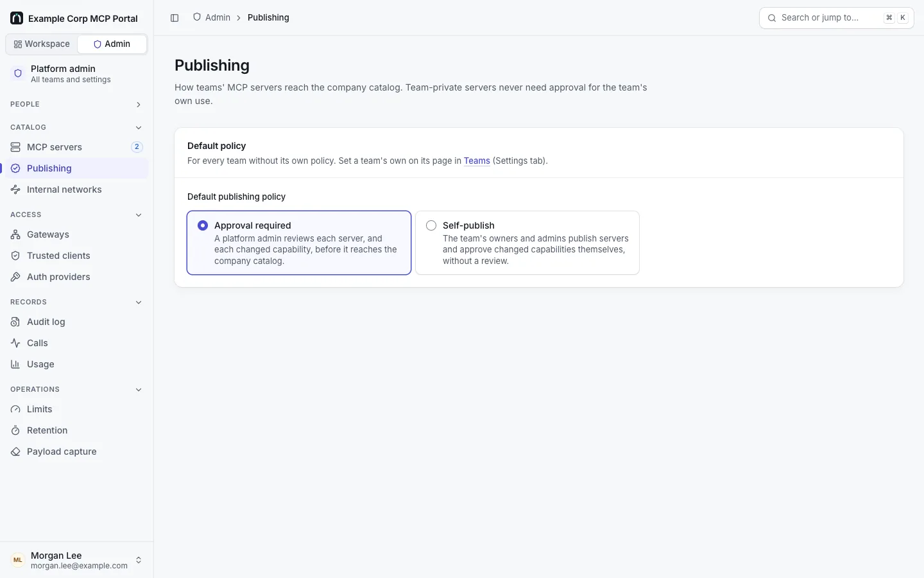The width and height of the screenshot is (924, 578).
Task: Follow the Teams link
Action: 477,161
